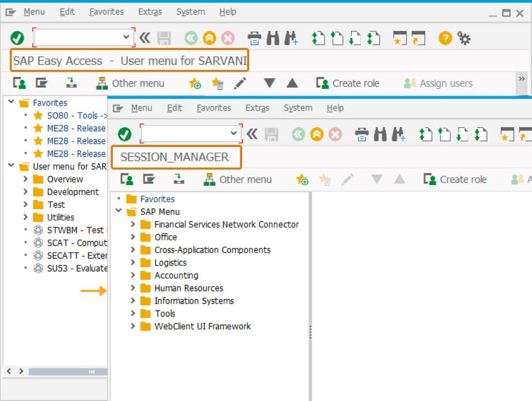Expand the Overview folder
532x401 pixels.
pos(25,179)
